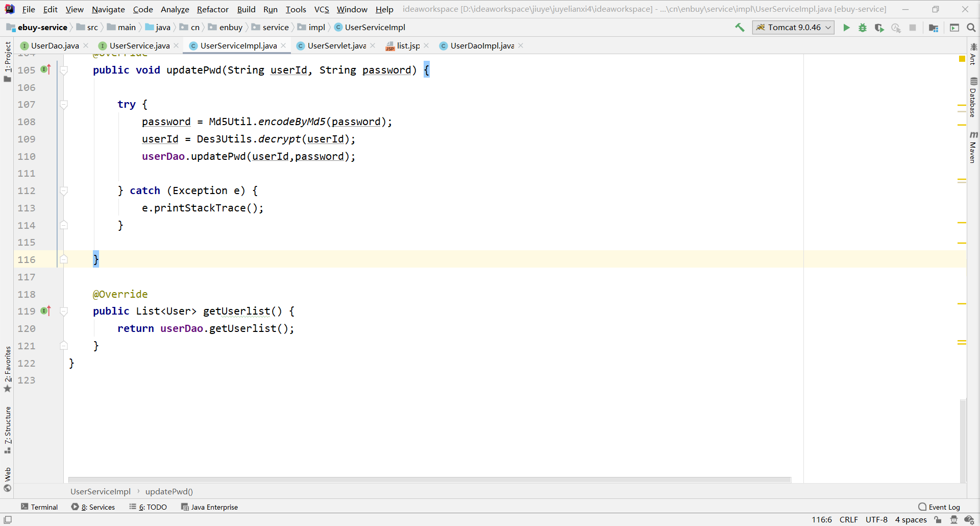The width and height of the screenshot is (980, 526).
Task: Click the stop button in the toolbar
Action: click(913, 28)
